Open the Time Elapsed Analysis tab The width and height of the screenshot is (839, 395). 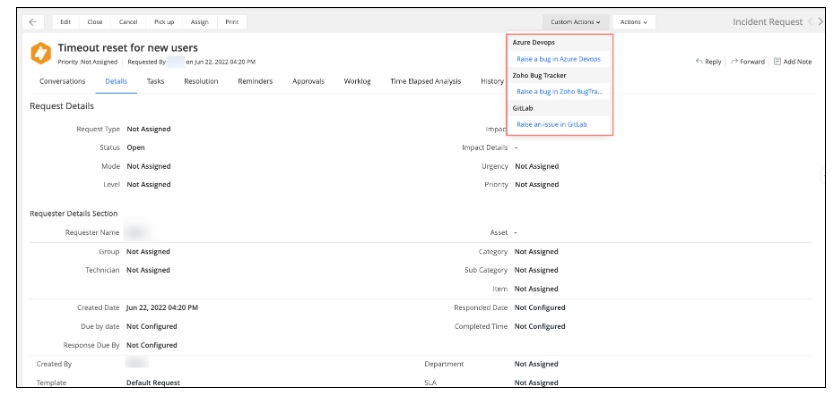pos(426,81)
